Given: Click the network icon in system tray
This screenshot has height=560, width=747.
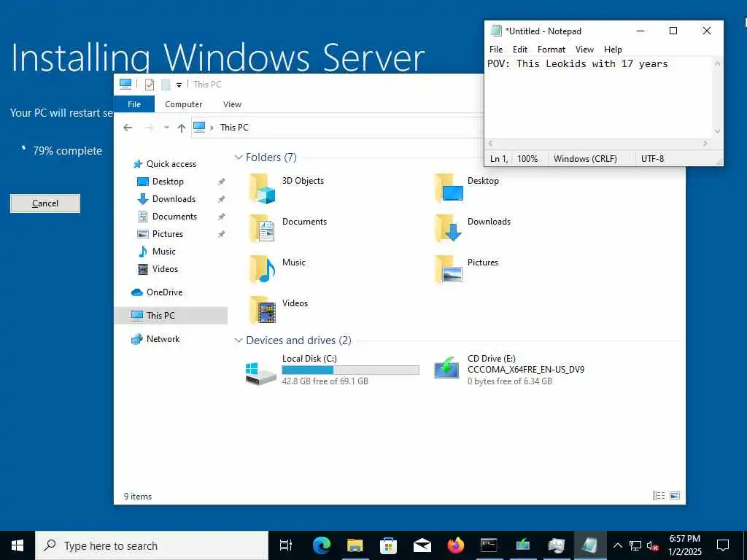Looking at the screenshot, I should (x=635, y=545).
